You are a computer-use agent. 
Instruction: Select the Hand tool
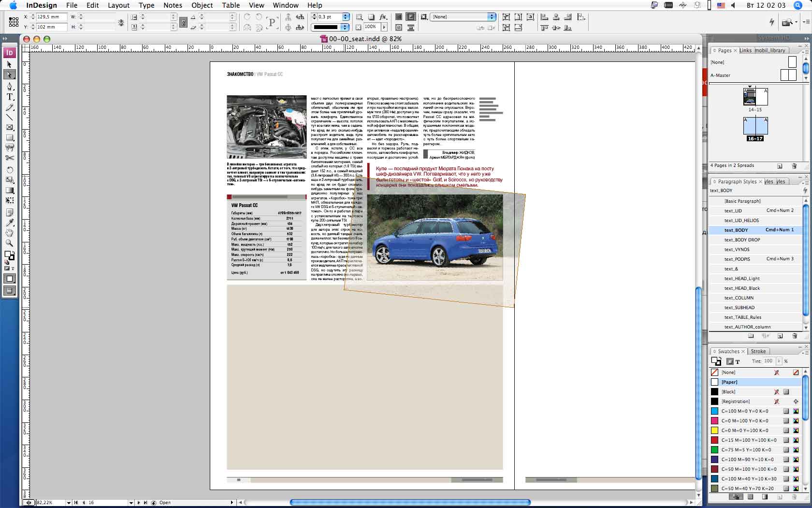coord(9,233)
